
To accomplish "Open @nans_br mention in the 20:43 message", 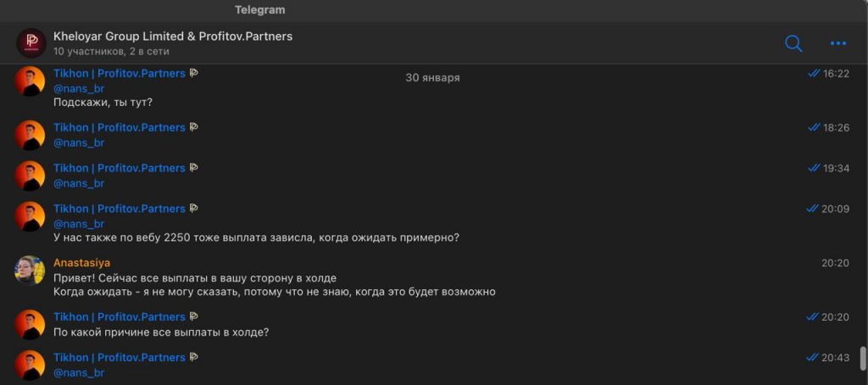I will (79, 372).
